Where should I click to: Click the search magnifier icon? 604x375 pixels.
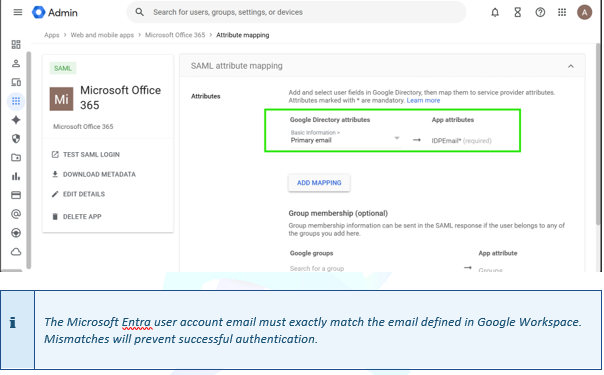pyautogui.click(x=139, y=12)
